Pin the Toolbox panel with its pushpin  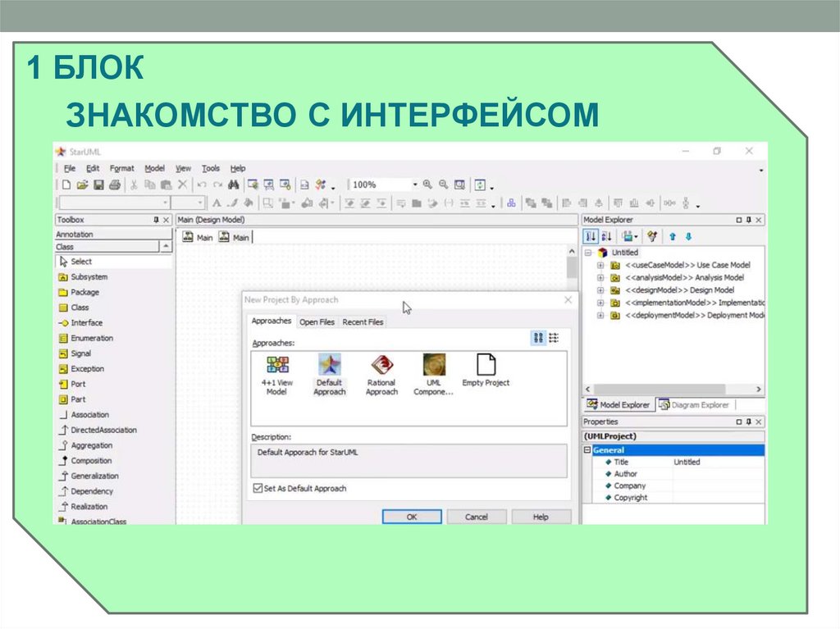click(x=156, y=220)
